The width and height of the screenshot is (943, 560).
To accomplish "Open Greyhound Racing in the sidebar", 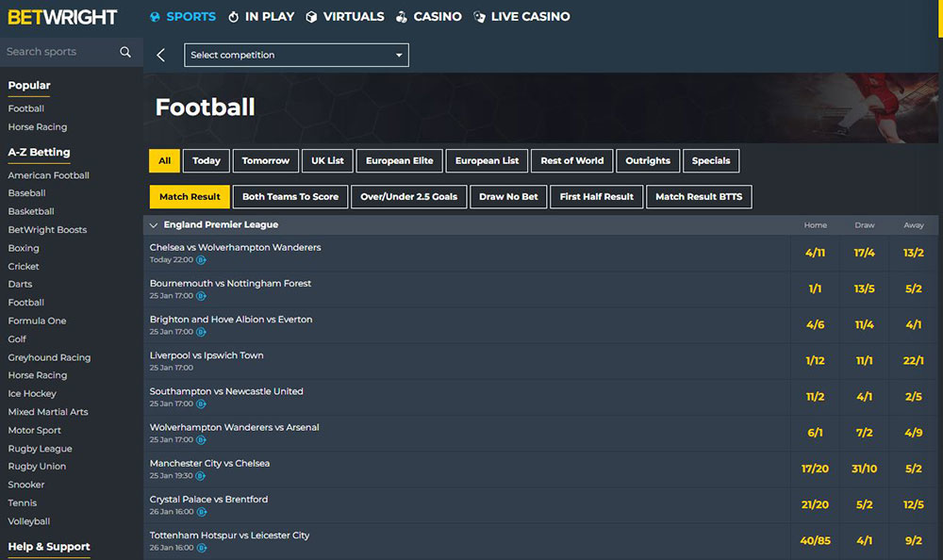I will 49,357.
